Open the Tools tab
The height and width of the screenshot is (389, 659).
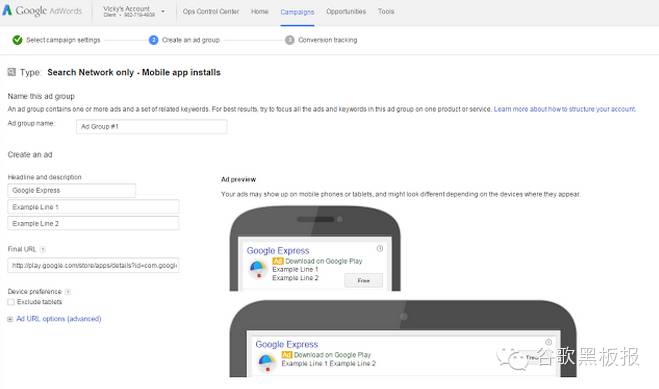(x=386, y=12)
